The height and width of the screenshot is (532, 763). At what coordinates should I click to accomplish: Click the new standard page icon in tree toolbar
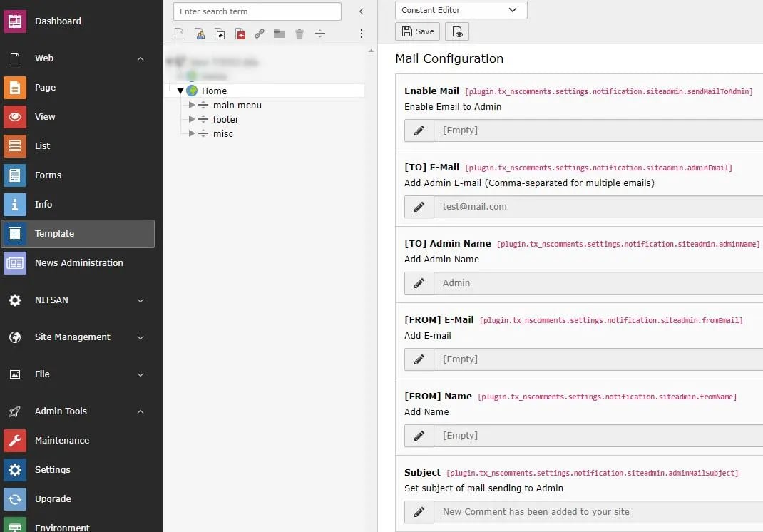pyautogui.click(x=179, y=34)
